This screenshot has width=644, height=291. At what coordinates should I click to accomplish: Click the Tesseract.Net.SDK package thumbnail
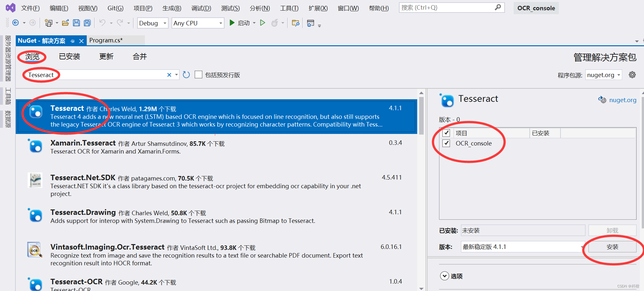(x=35, y=180)
